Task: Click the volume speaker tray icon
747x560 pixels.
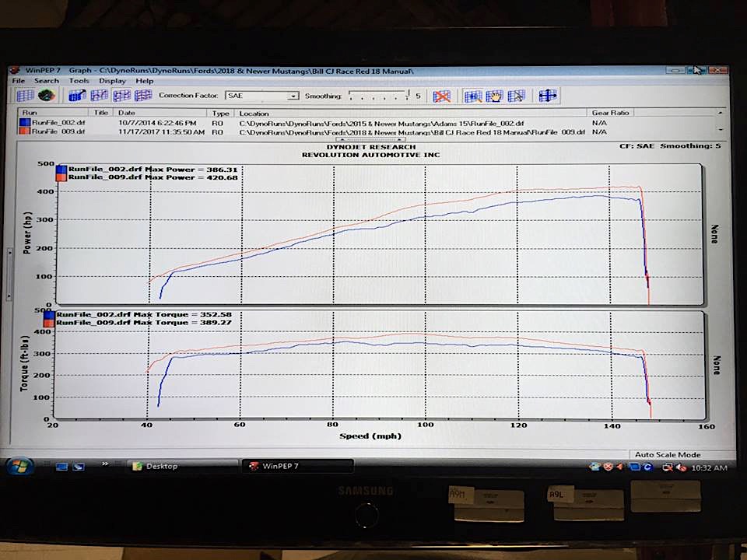Action: coord(681,467)
